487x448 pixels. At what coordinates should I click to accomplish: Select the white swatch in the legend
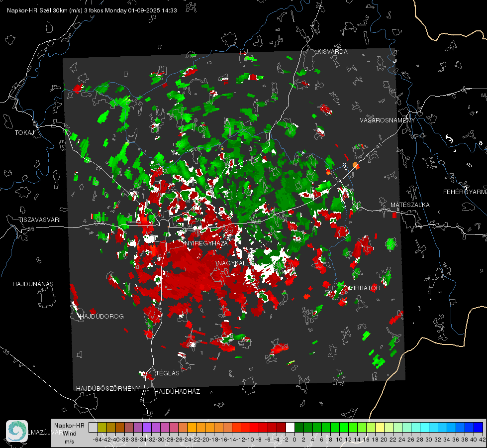290,427
